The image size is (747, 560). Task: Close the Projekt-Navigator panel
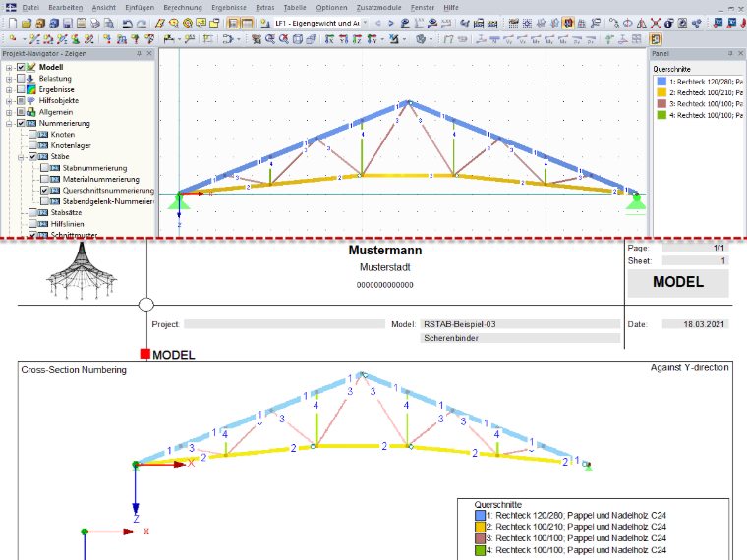point(149,53)
